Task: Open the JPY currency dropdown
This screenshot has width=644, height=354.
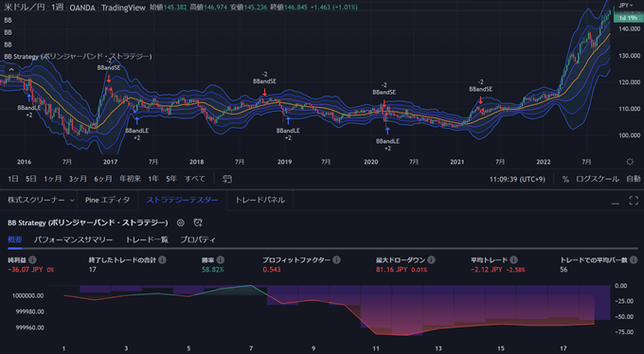Action: pos(626,6)
